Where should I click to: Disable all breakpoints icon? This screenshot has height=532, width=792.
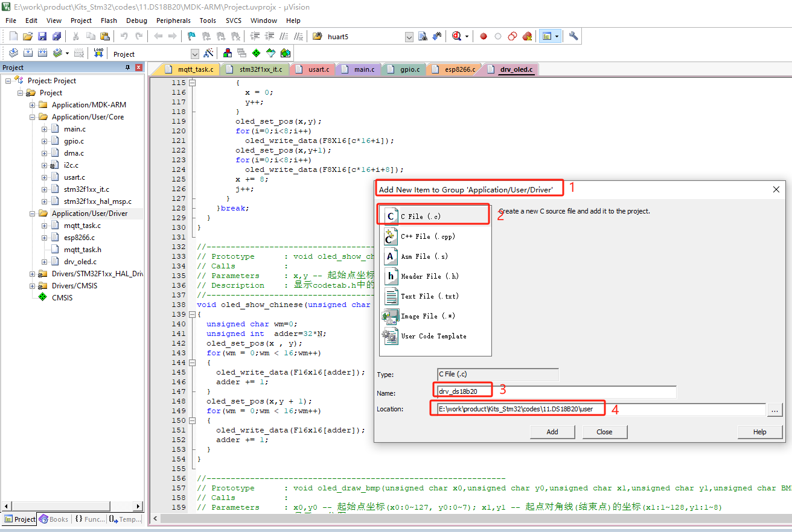coord(513,36)
